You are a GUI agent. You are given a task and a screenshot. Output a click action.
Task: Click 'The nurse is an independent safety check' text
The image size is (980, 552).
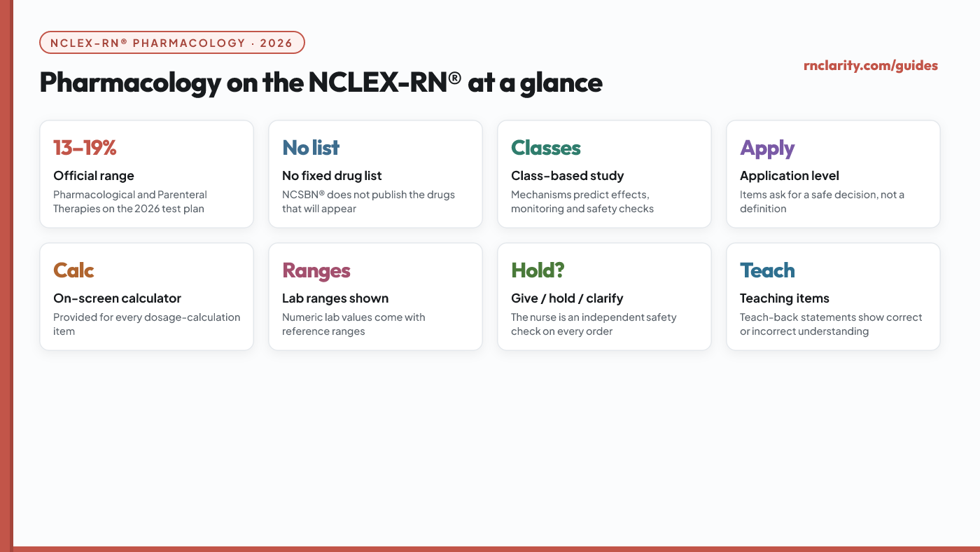(594, 324)
